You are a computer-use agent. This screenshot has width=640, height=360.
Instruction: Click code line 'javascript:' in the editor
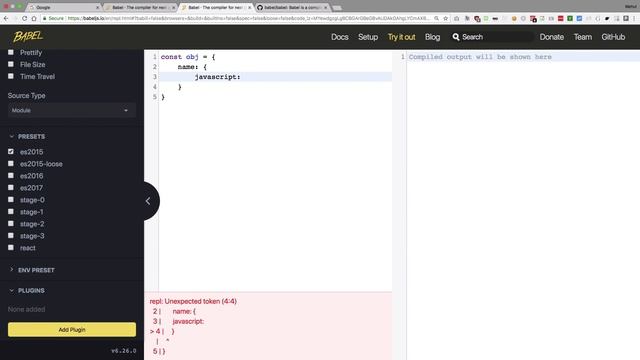pyautogui.click(x=218, y=77)
